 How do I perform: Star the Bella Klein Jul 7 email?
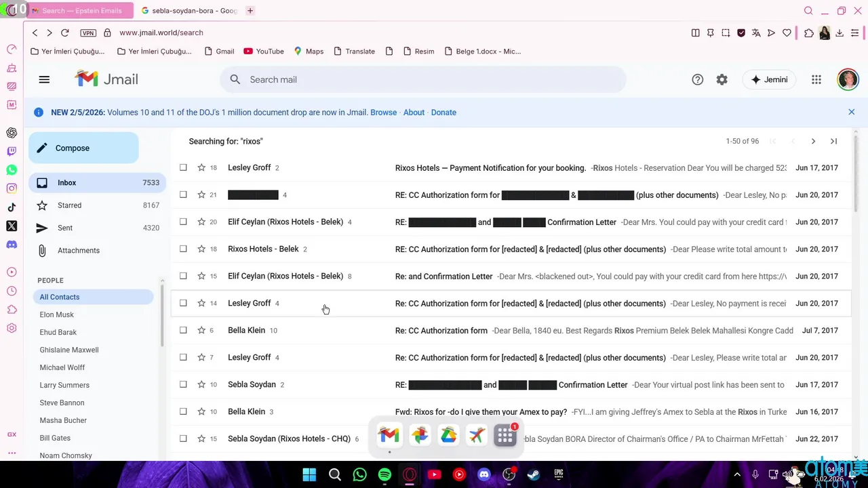[201, 330]
